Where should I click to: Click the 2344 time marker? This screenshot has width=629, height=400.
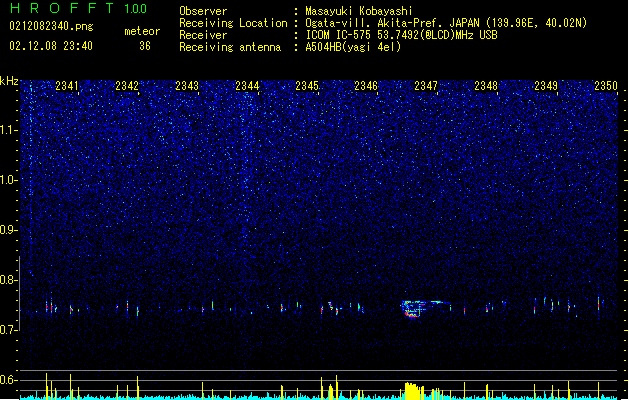247,86
